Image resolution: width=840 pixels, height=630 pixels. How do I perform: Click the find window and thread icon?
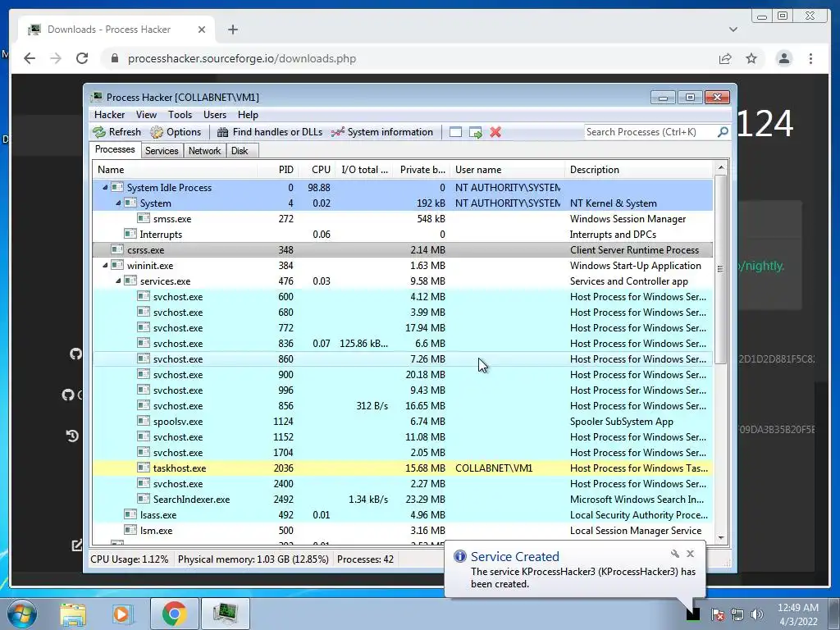[x=475, y=132]
